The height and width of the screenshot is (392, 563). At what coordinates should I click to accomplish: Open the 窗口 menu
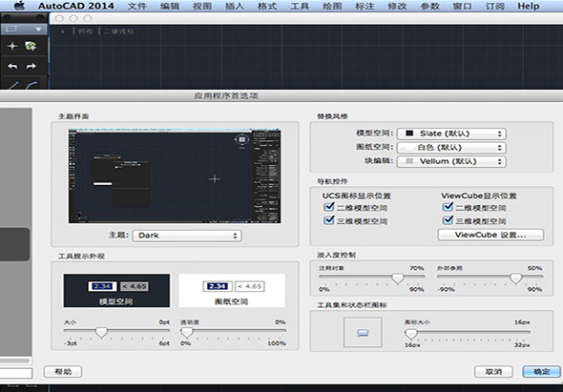click(462, 6)
